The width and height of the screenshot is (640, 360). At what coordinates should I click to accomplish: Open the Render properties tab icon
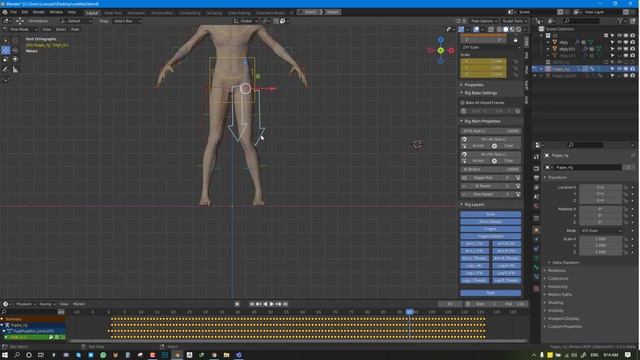[x=536, y=169]
